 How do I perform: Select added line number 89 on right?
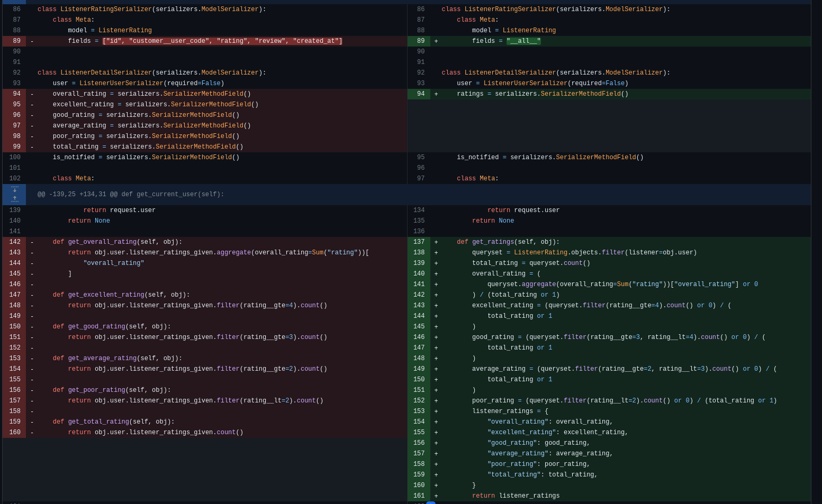(420, 41)
